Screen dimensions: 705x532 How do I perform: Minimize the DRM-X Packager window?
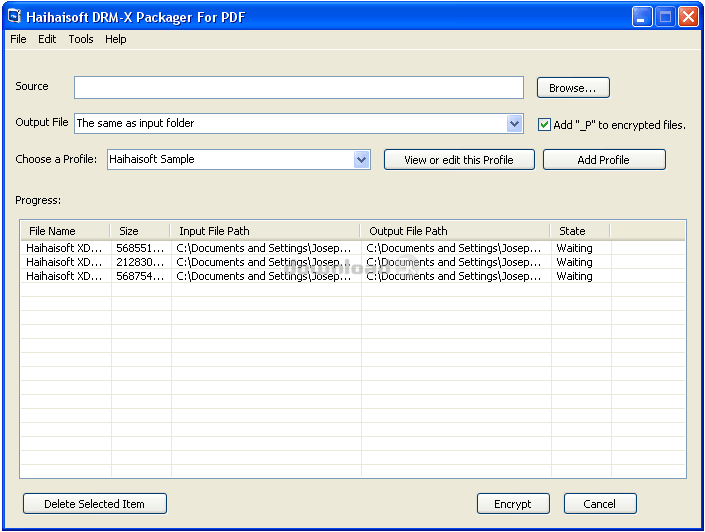pos(642,17)
